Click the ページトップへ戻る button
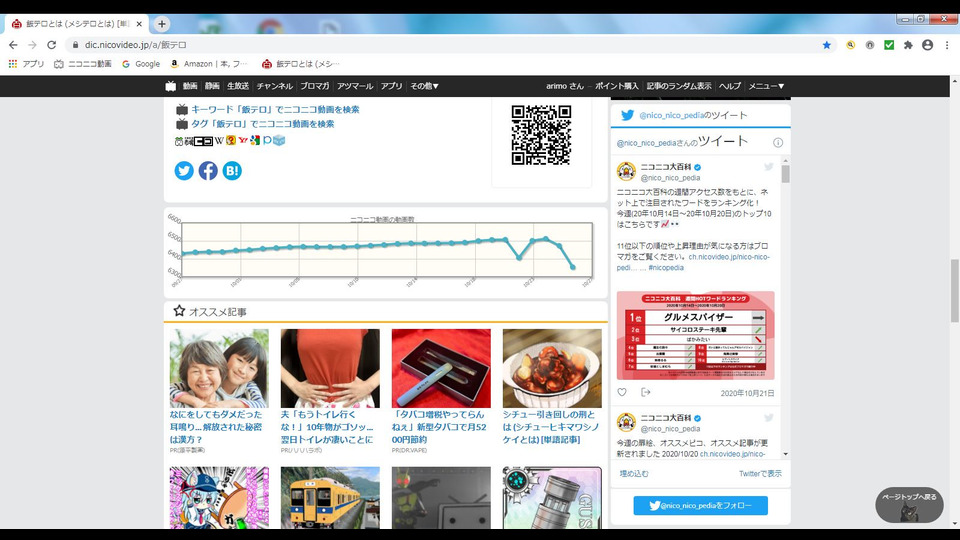 point(909,505)
